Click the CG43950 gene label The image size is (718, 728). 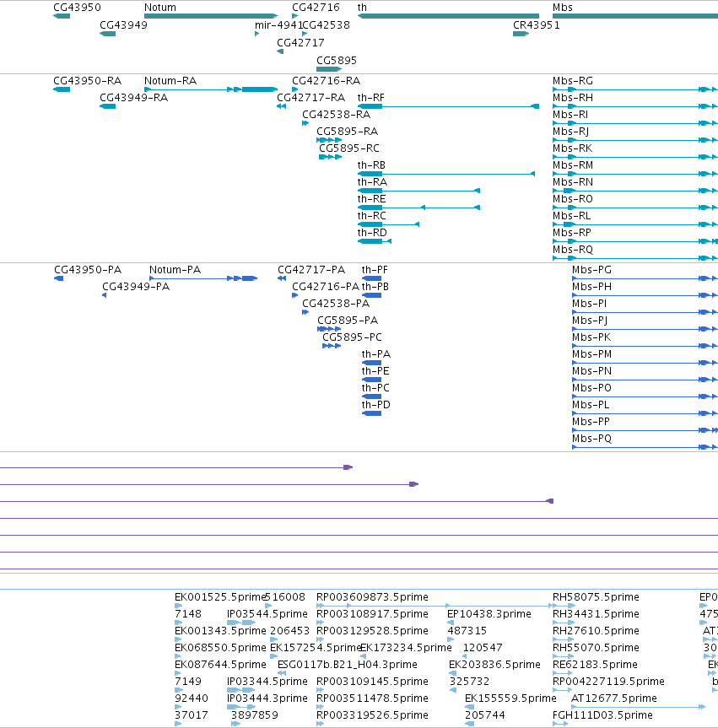click(x=77, y=8)
